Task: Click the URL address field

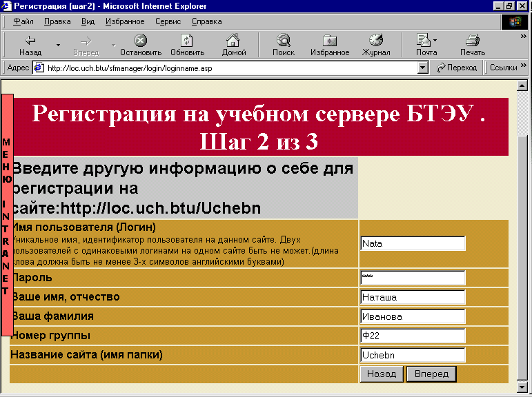Action: point(230,68)
